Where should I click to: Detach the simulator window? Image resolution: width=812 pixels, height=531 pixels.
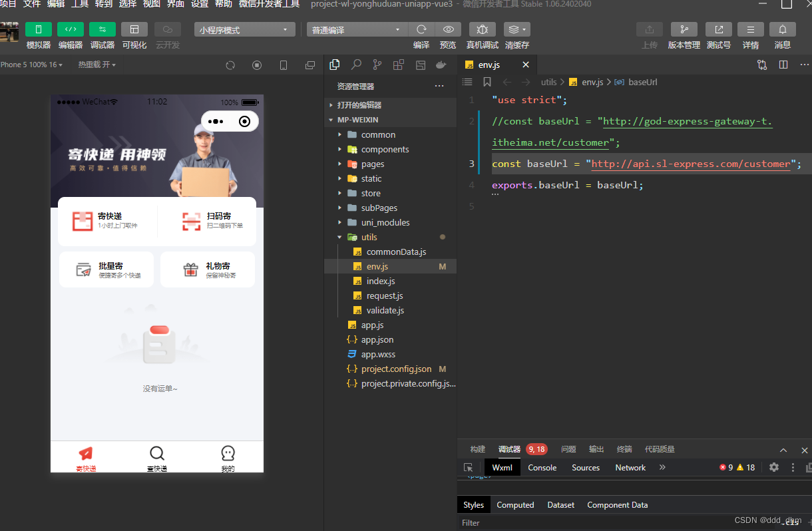tap(310, 65)
